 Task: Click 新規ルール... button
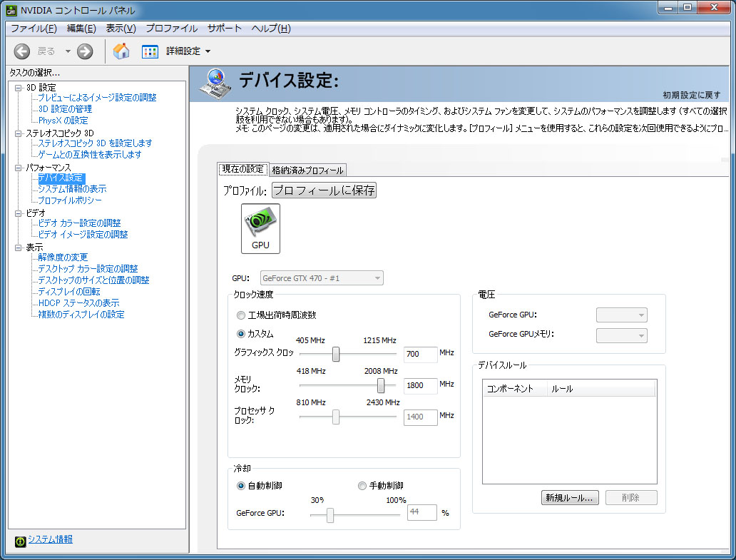[571, 497]
